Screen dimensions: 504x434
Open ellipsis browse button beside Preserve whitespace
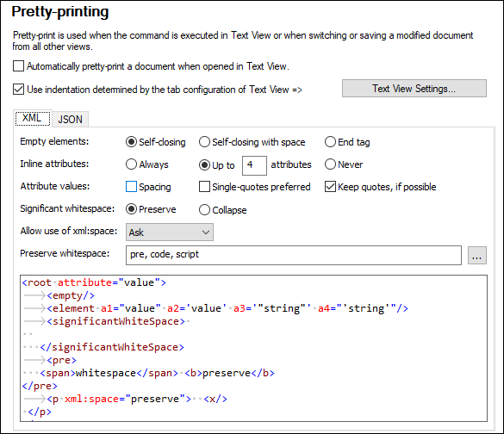tap(477, 256)
